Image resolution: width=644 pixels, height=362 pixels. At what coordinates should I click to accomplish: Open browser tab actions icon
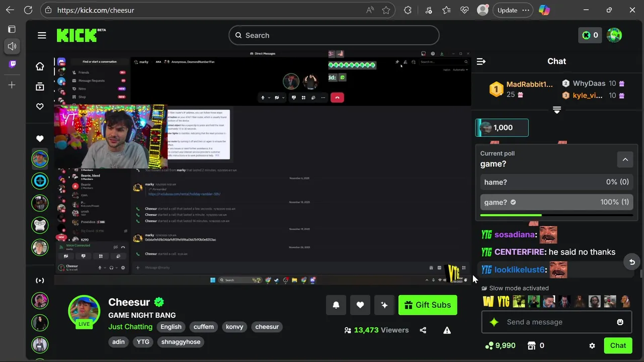point(12,29)
